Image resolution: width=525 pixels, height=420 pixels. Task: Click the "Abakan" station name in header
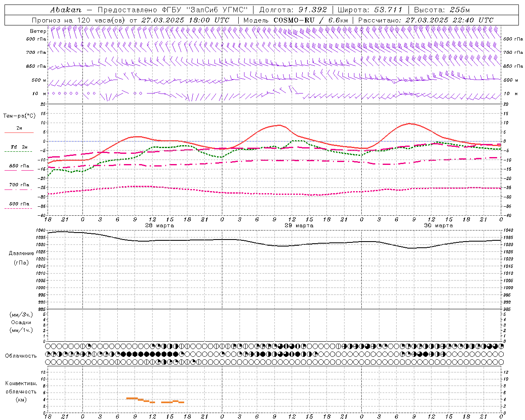[x=66, y=10]
